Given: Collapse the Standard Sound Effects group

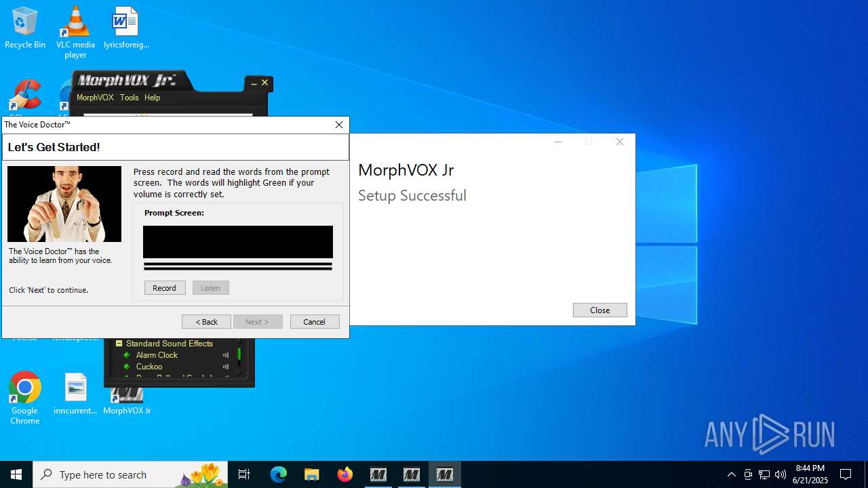Looking at the screenshot, I should [x=119, y=344].
